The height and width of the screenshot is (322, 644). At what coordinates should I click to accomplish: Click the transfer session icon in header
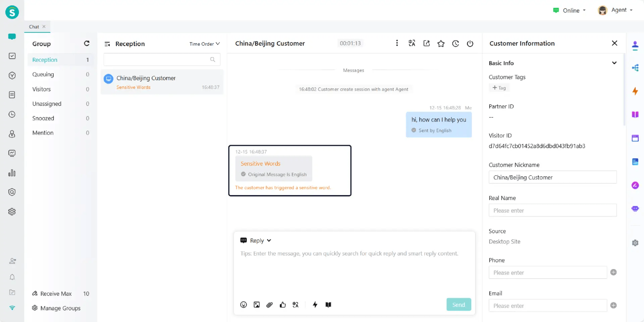click(x=426, y=43)
